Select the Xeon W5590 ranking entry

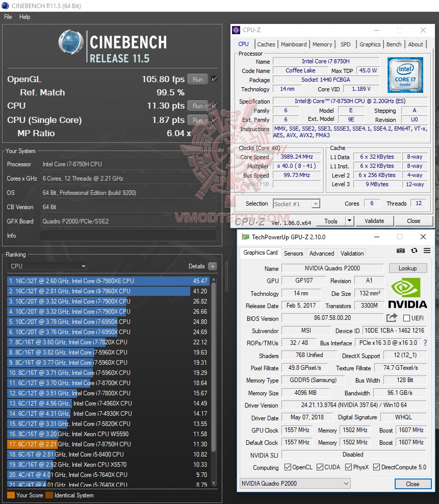(108, 434)
